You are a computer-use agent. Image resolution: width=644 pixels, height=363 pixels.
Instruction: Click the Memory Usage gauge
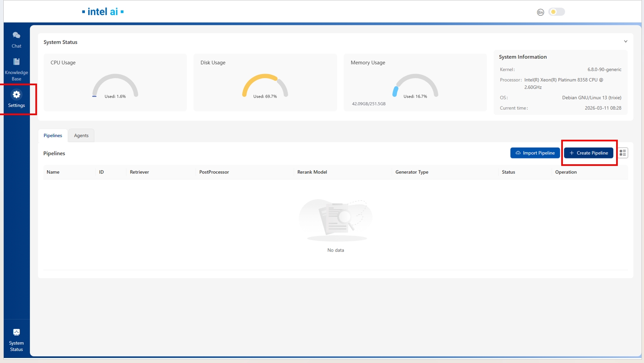(x=415, y=86)
